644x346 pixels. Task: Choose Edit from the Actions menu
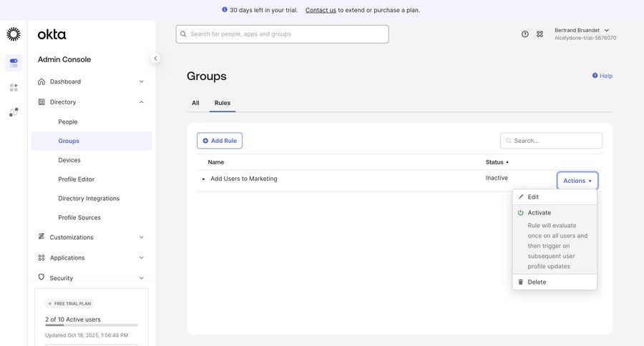555,197
